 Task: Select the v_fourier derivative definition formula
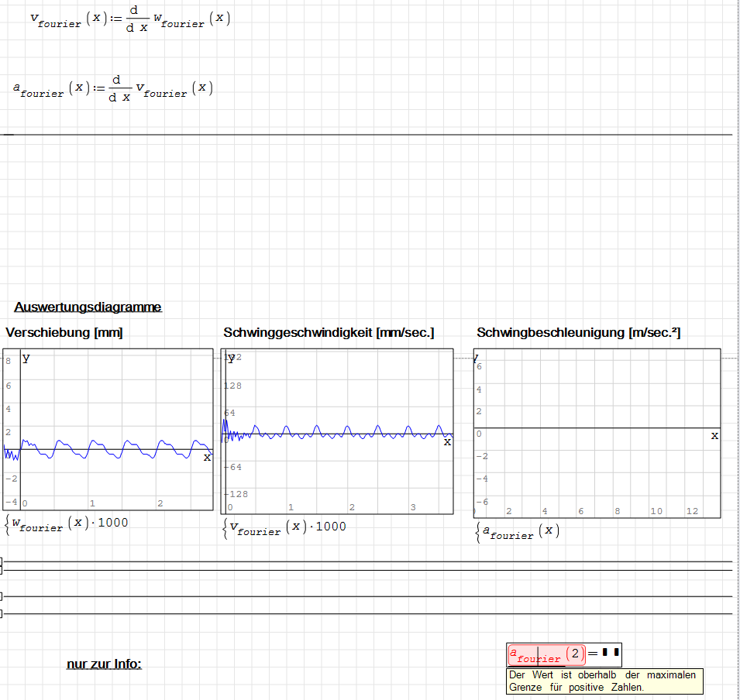pyautogui.click(x=130, y=20)
